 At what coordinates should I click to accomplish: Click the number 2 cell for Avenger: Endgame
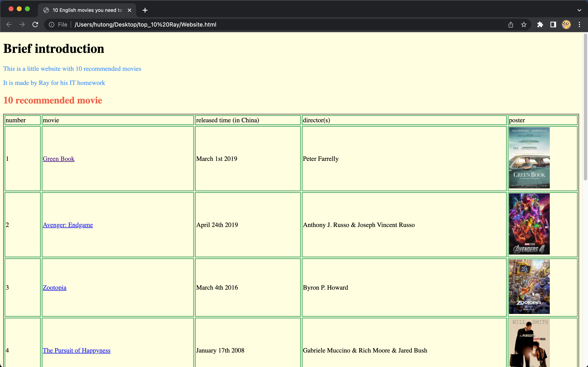[x=23, y=225]
